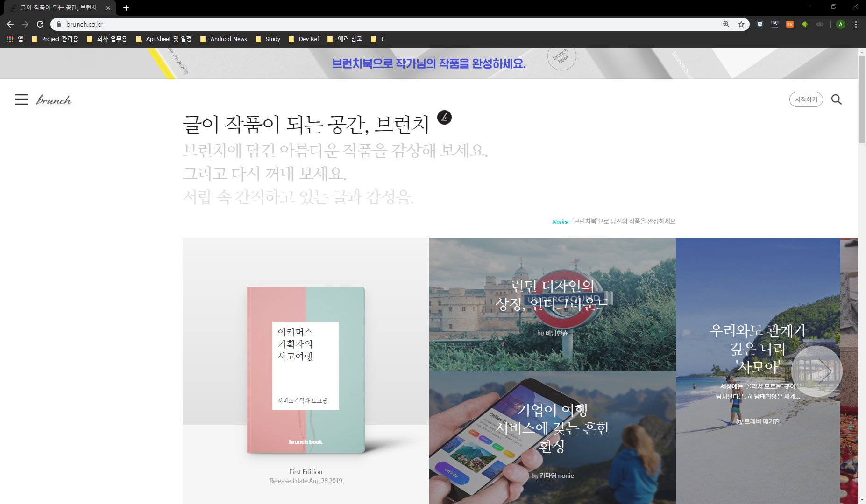Viewport: 866px width, 504px height.
Task: Open the apps grid bookmark shortcut
Action: pos(15,39)
